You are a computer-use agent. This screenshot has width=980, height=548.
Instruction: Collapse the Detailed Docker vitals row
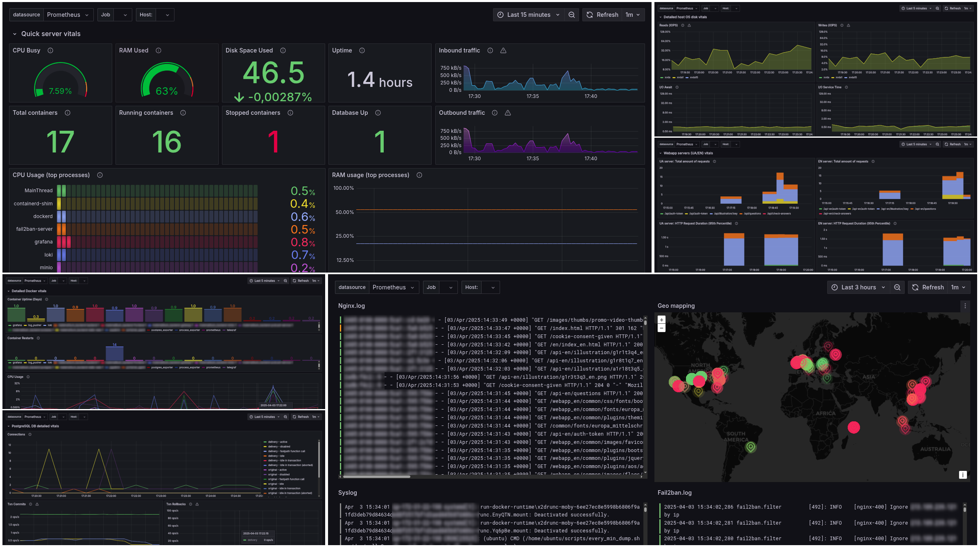coord(9,291)
